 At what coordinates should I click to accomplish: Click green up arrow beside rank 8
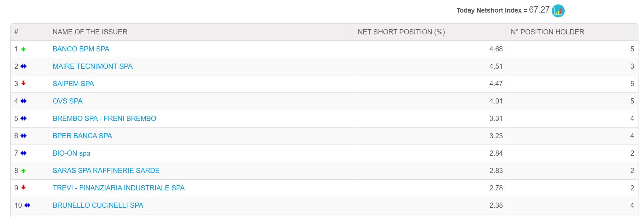tap(24, 171)
